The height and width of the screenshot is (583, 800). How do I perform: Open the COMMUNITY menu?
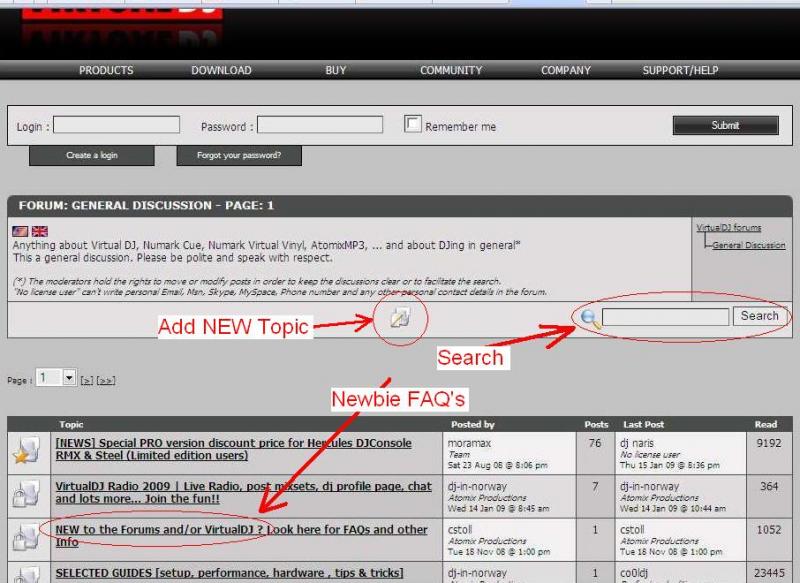(x=451, y=70)
